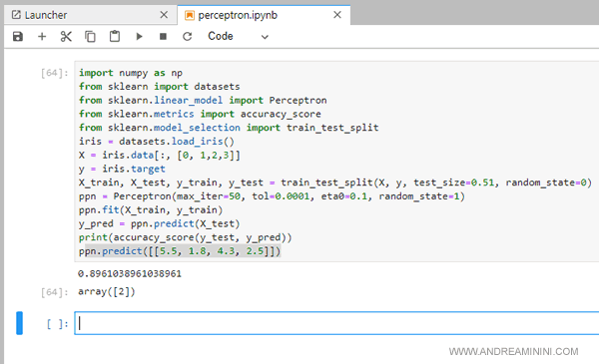
Task: Save the notebook with the floppy disk icon
Action: [18, 37]
